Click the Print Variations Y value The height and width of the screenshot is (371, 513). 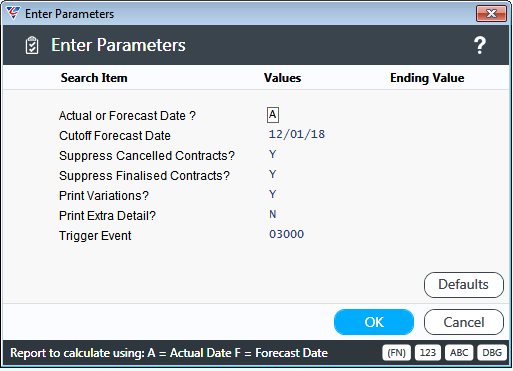(x=273, y=194)
